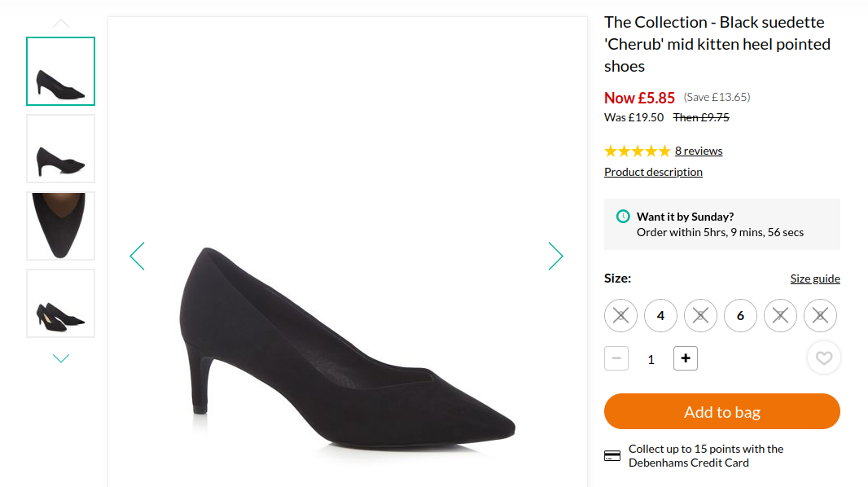Open the Size guide link
The image size is (868, 487).
click(814, 279)
